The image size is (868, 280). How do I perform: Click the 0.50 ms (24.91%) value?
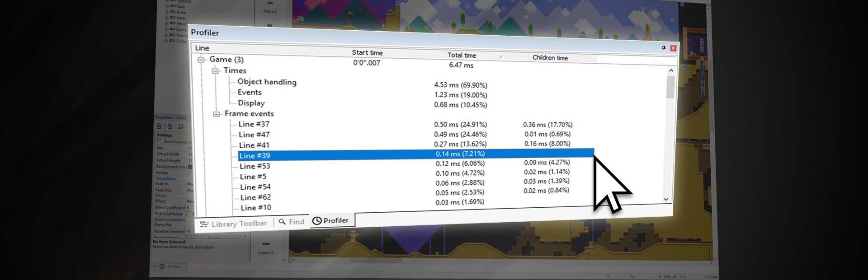coord(460,125)
